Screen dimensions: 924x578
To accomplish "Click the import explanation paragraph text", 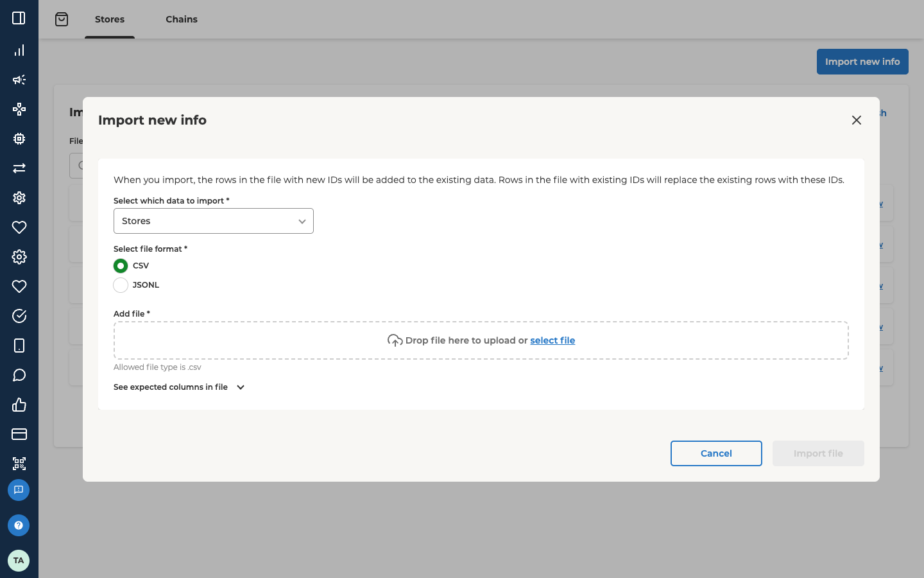I will 479,180.
